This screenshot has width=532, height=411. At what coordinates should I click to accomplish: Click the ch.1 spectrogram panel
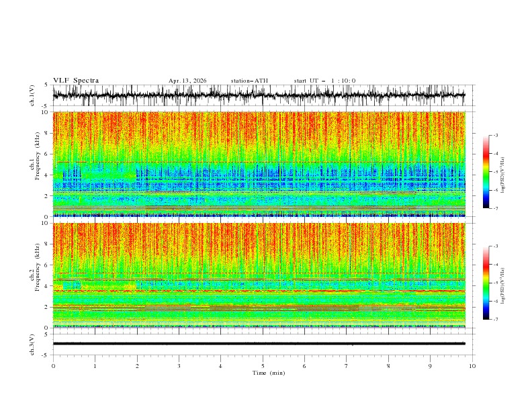coord(259,164)
